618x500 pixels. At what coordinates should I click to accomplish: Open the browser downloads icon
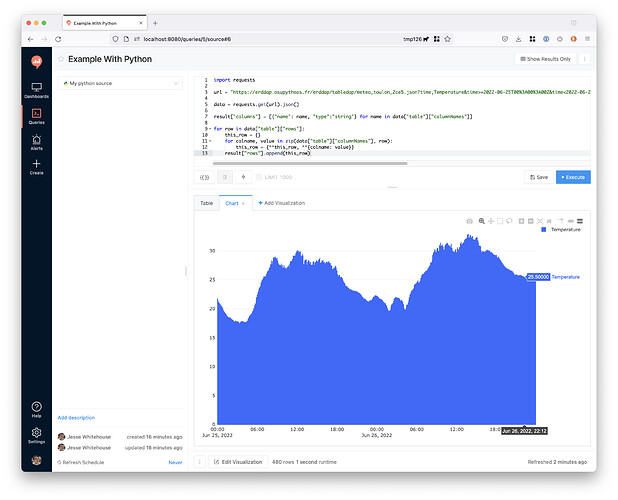click(518, 39)
